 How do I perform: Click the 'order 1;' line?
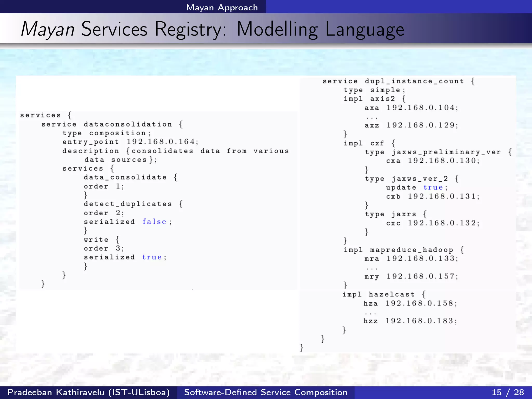click(104, 187)
